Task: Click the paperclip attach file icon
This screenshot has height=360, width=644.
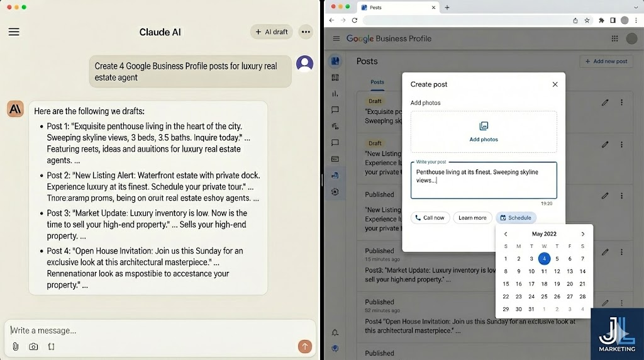Action: coord(15,347)
